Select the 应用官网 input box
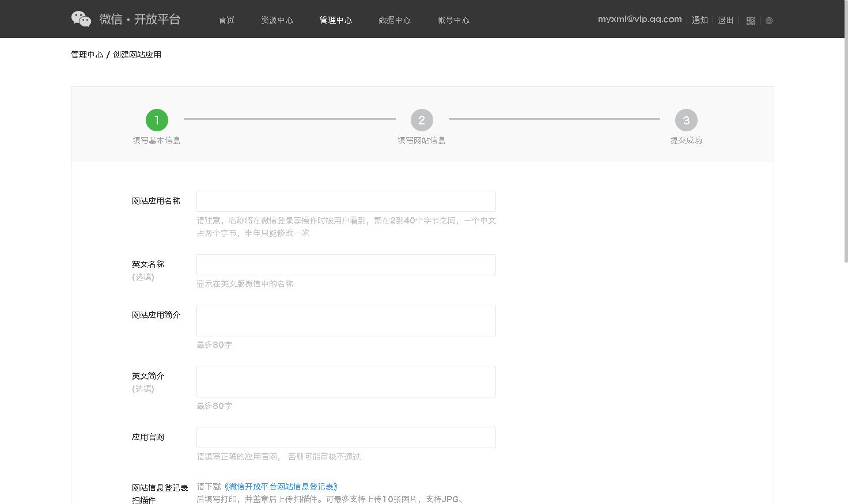This screenshot has height=504, width=848. [346, 438]
